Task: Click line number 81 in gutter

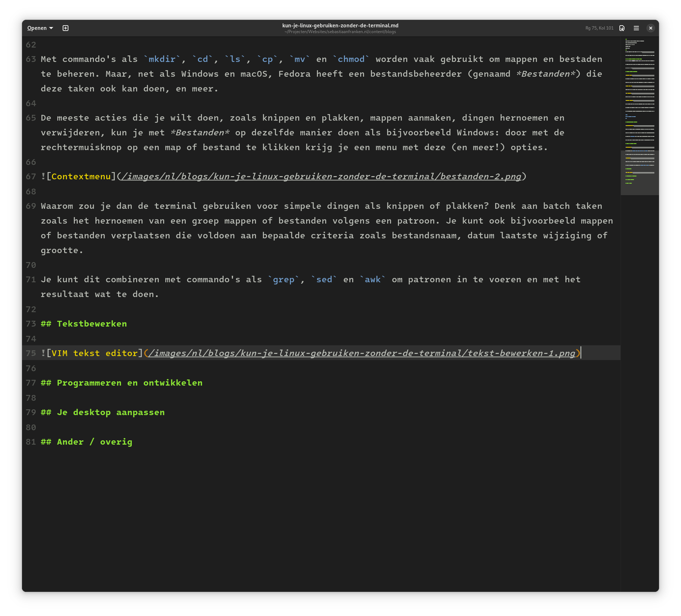Action: [31, 442]
